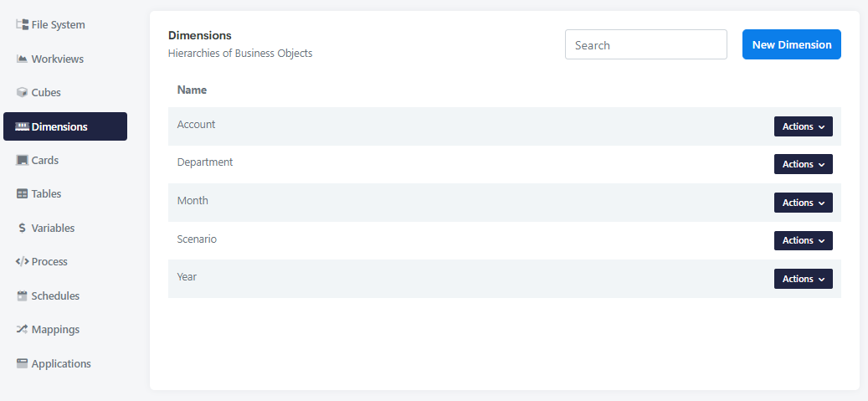868x401 pixels.
Task: Create a New Dimension
Action: point(791,44)
